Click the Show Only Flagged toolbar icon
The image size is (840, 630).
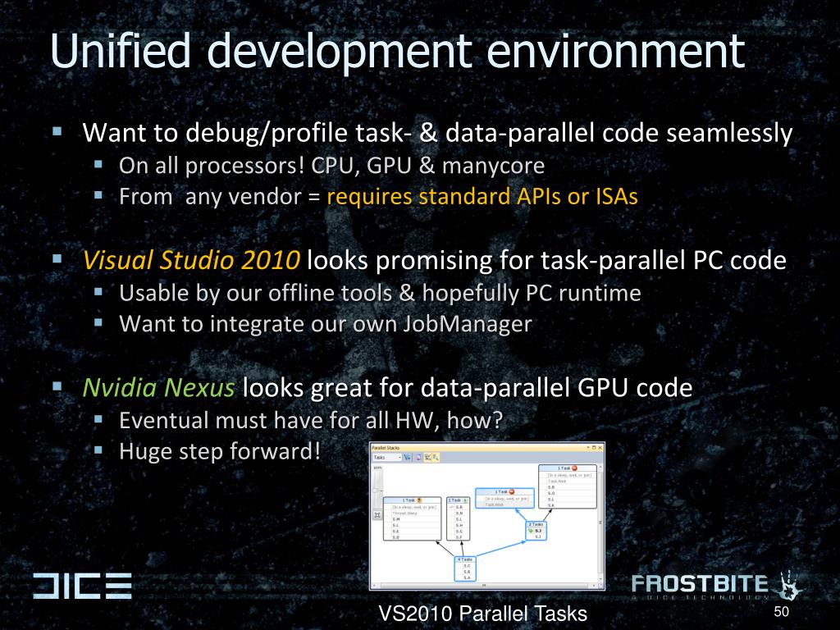click(407, 458)
